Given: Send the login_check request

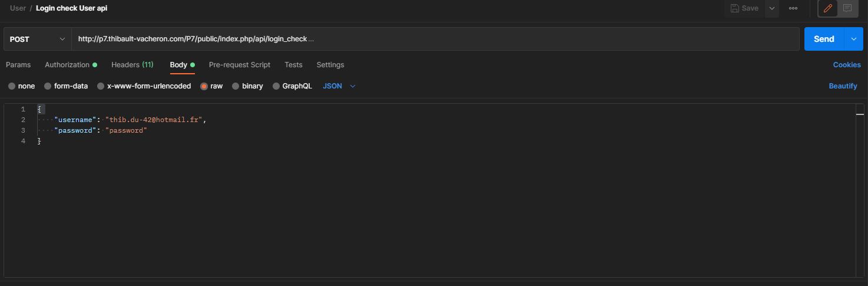Looking at the screenshot, I should (x=824, y=39).
